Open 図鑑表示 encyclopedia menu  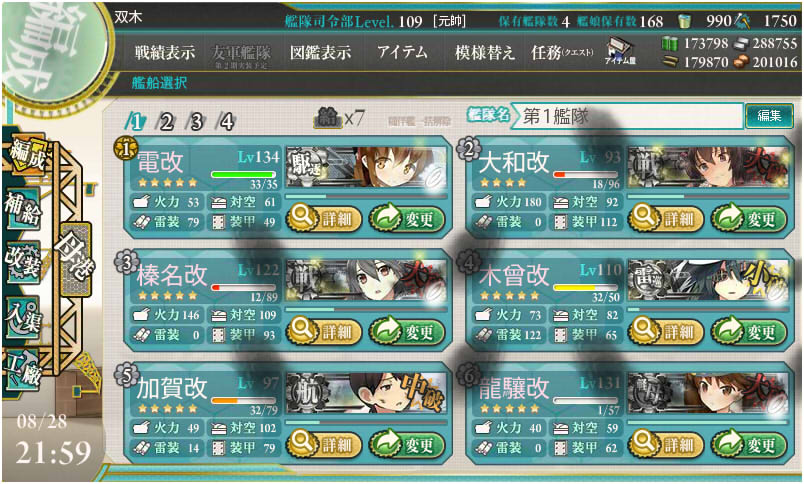click(x=320, y=52)
